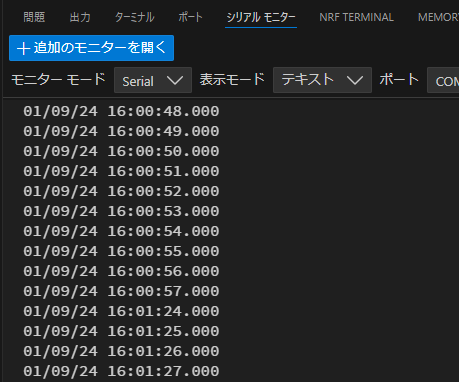The height and width of the screenshot is (382, 459).
Task: Click the log line 16:00:57.000
Action: pyautogui.click(x=121, y=291)
